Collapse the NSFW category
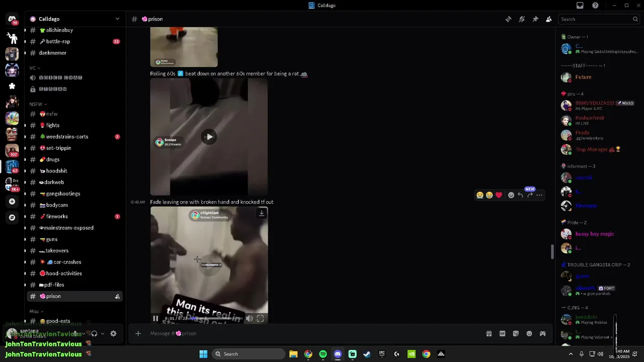 coord(37,104)
